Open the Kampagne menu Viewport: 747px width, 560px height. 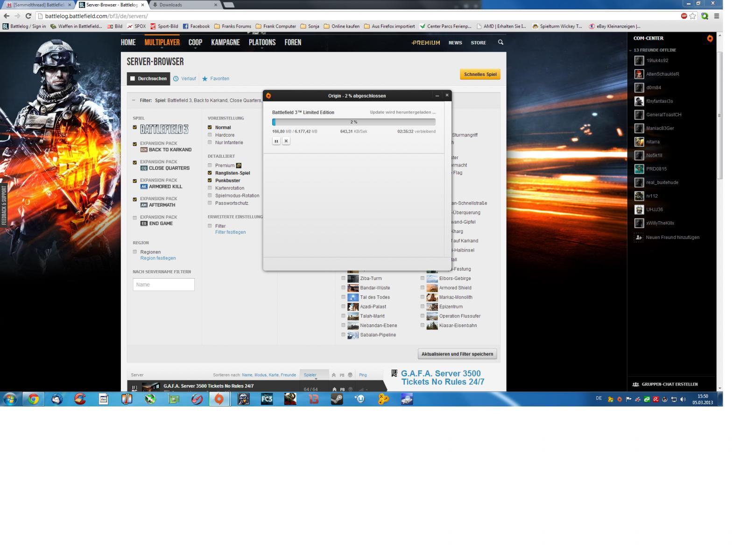pos(226,42)
